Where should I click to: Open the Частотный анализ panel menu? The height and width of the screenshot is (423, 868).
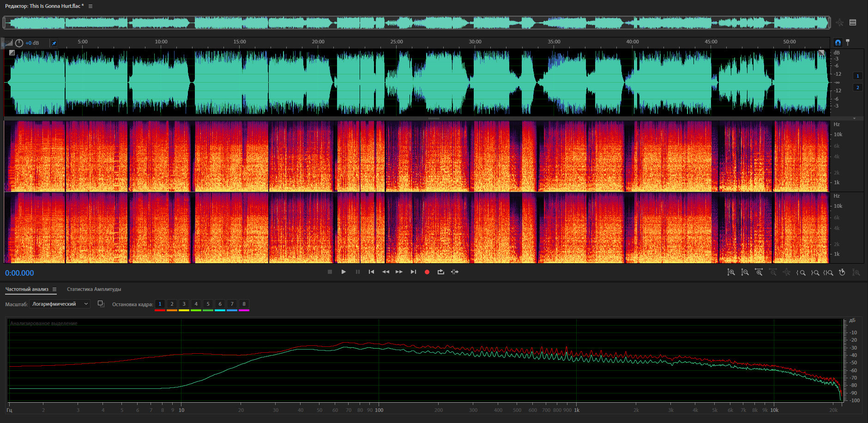(54, 290)
